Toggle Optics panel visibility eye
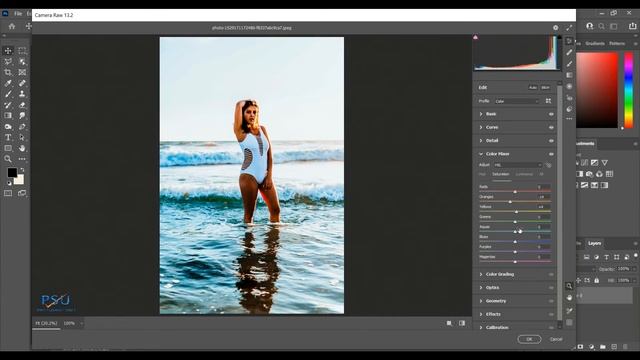Viewport: 640px width, 360px height. (551, 288)
